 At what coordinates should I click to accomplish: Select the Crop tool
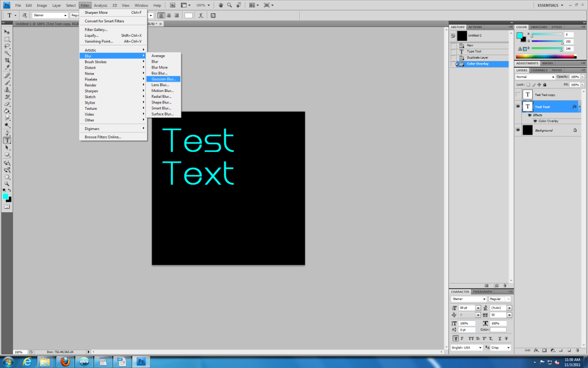7,60
